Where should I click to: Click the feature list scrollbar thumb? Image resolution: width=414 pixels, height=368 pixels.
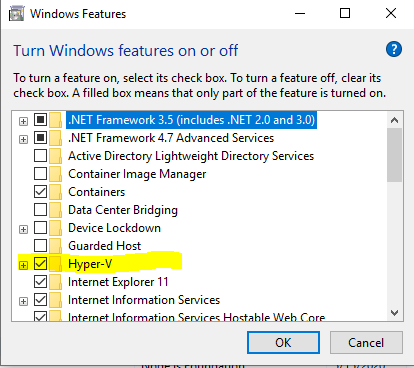pos(394,155)
